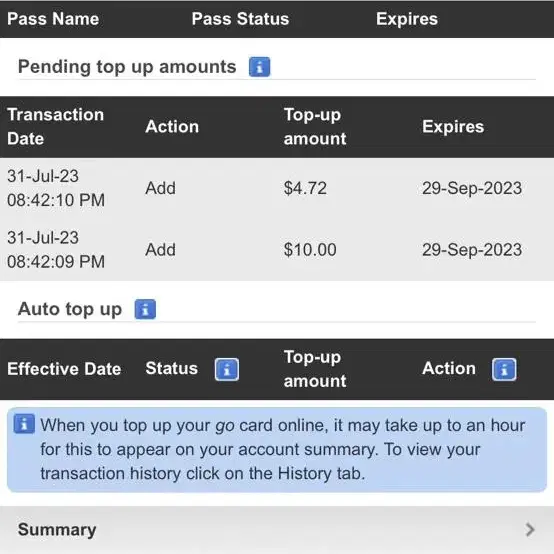Open the Summary row
Image resolution: width=554 pixels, height=554 pixels.
click(x=277, y=530)
